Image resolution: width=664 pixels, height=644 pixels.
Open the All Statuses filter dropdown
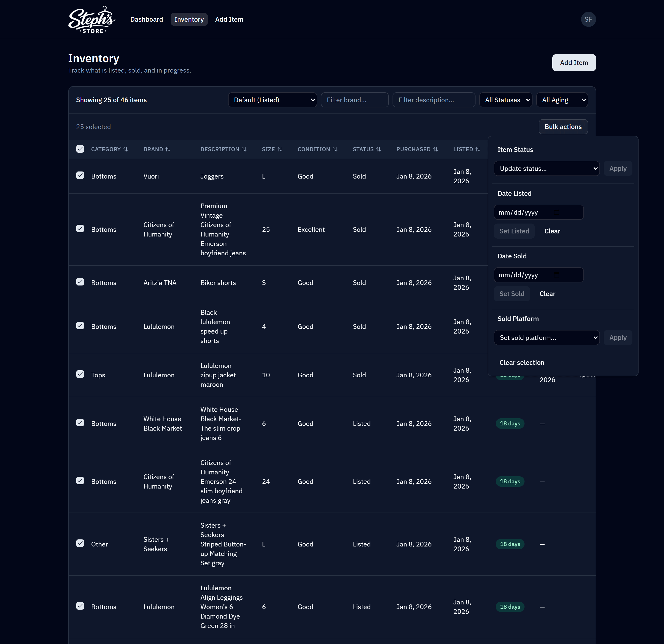[505, 100]
